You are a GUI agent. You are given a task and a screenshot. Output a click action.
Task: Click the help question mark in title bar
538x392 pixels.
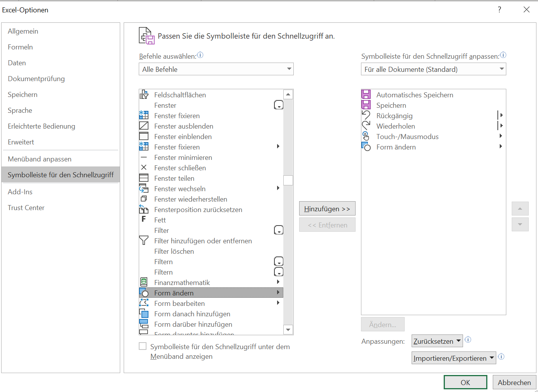[499, 10]
